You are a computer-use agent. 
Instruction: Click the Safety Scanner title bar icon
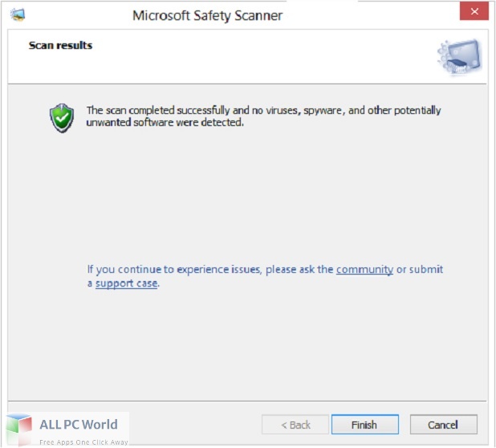point(18,14)
